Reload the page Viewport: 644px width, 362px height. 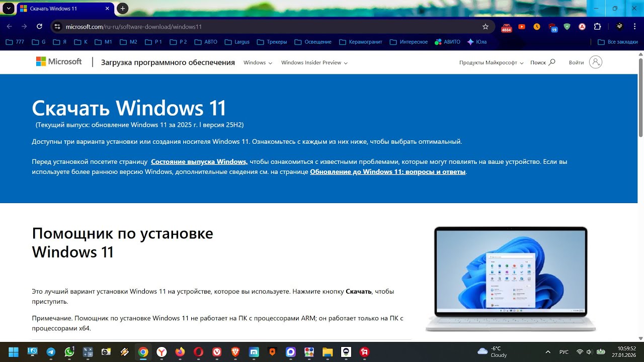[39, 27]
